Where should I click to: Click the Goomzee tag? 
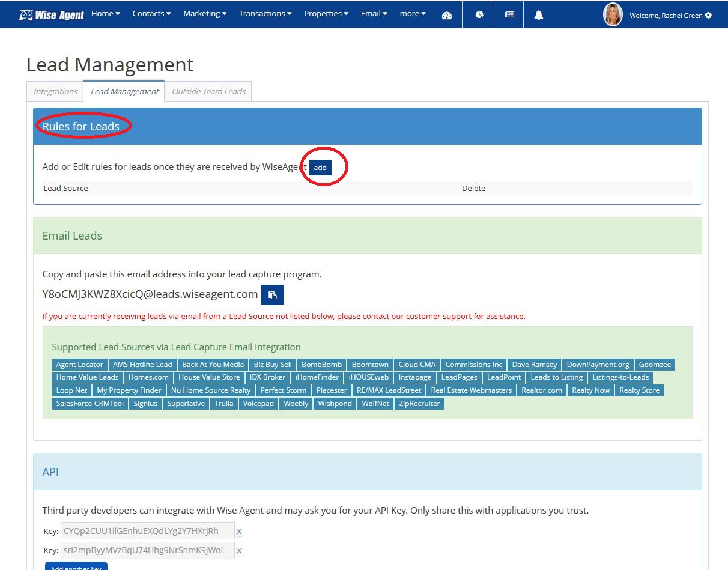point(655,365)
